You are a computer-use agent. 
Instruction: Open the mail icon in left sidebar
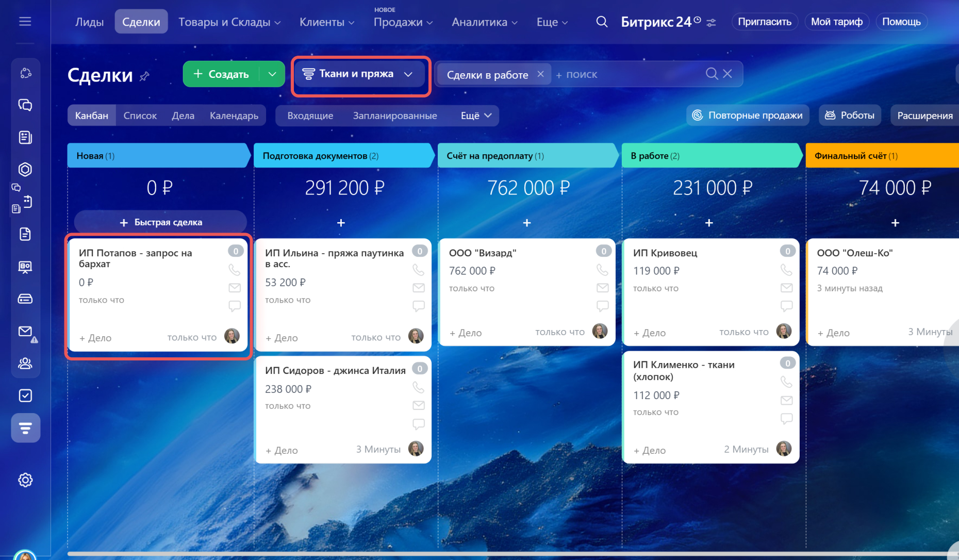(25, 332)
